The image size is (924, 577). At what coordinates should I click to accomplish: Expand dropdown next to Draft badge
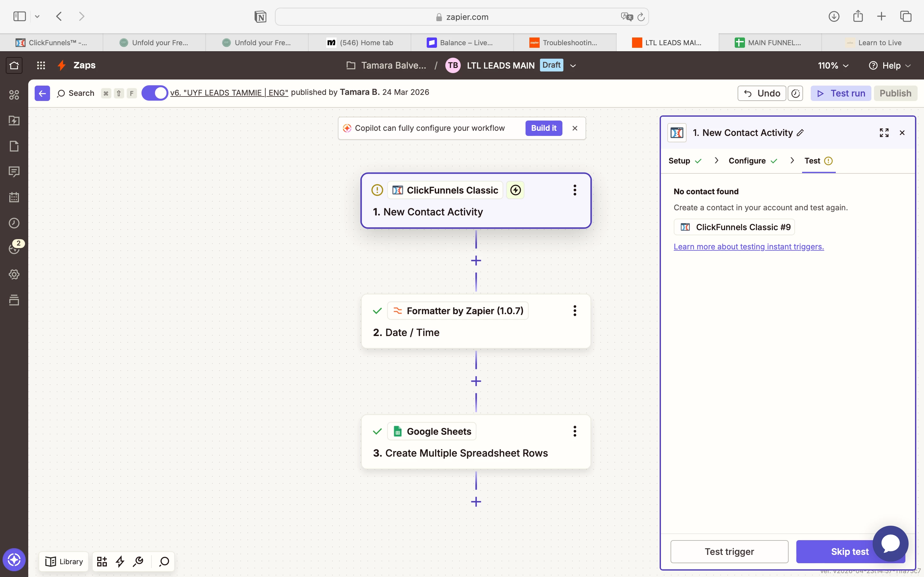coord(573,66)
